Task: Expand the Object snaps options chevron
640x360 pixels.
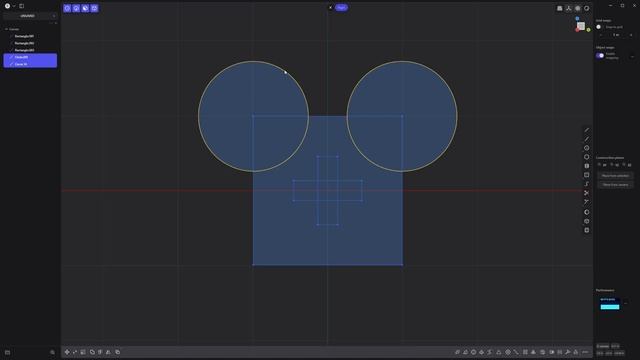Action: 632,56
